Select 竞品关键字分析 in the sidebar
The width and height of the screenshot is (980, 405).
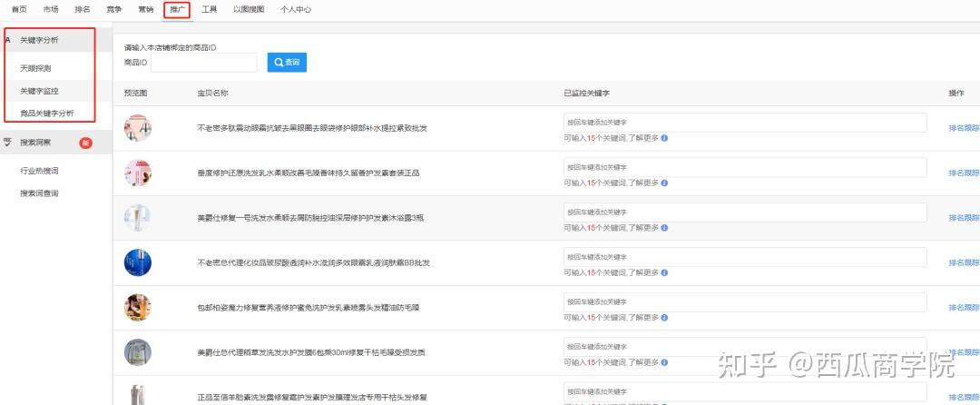(x=47, y=114)
